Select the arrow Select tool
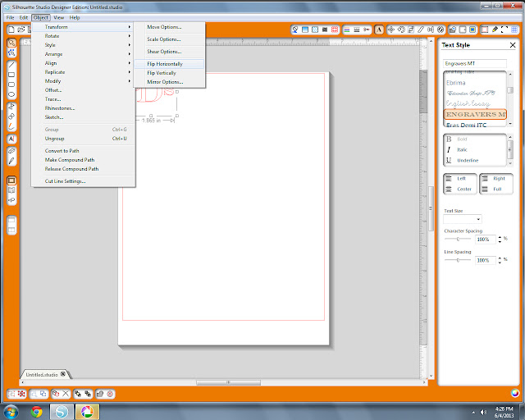The height and width of the screenshot is (420, 525). tap(11, 43)
